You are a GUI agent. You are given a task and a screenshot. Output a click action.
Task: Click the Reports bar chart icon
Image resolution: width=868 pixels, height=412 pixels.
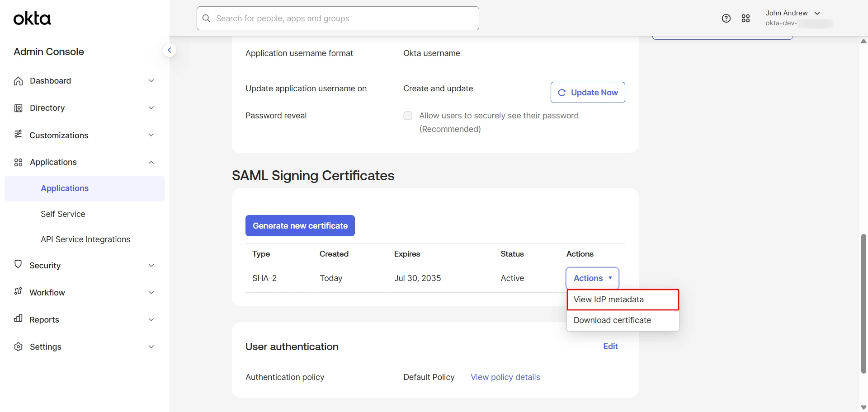18,318
